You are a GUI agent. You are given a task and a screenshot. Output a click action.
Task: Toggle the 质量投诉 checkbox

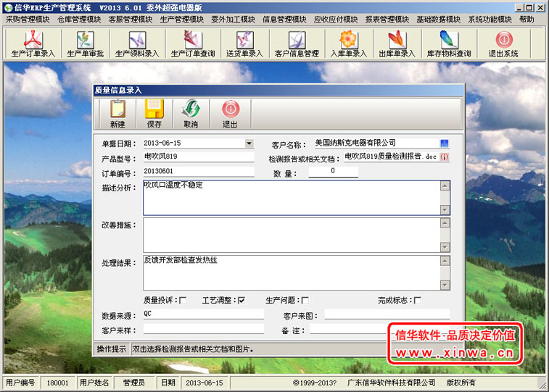pos(183,301)
